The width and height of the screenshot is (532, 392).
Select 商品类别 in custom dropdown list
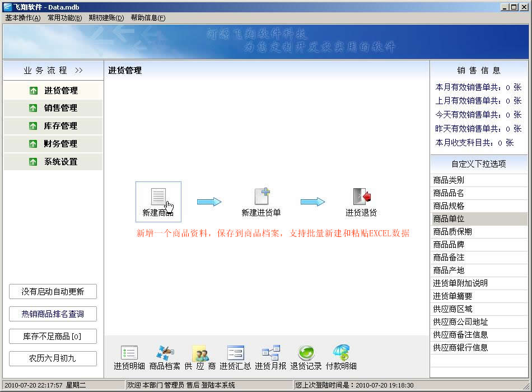click(449, 180)
